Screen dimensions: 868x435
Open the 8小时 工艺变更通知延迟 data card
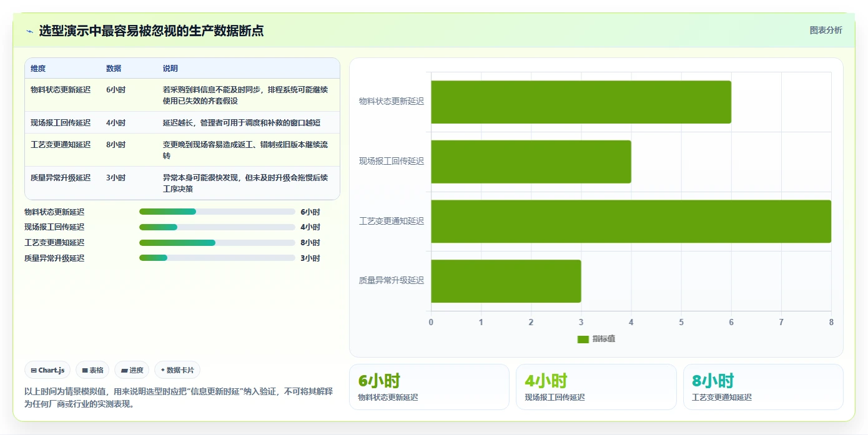pos(763,387)
